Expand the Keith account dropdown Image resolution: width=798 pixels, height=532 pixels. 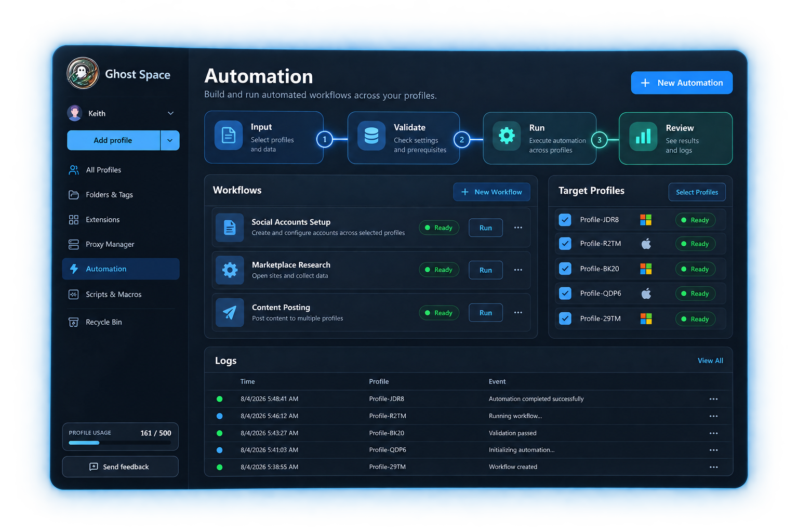pos(170,113)
